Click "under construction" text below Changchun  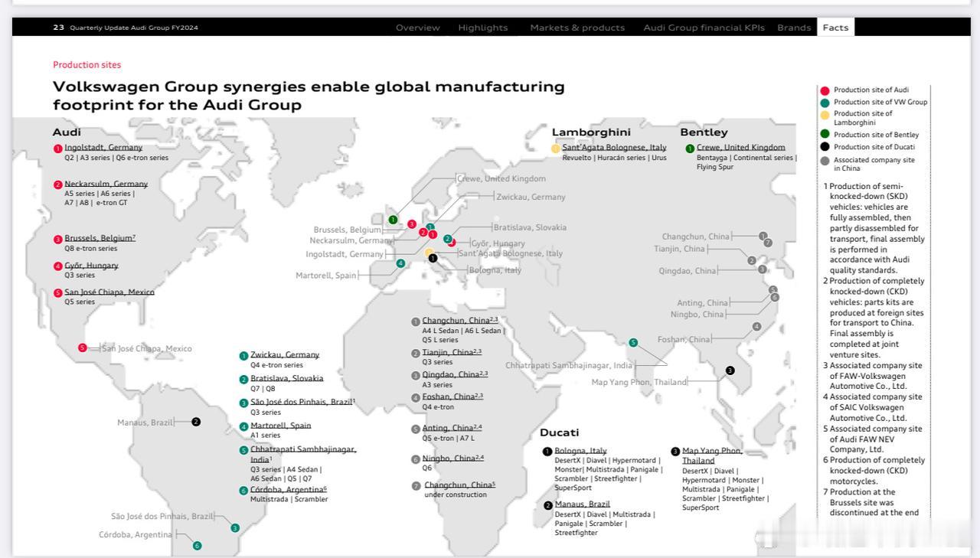click(456, 494)
